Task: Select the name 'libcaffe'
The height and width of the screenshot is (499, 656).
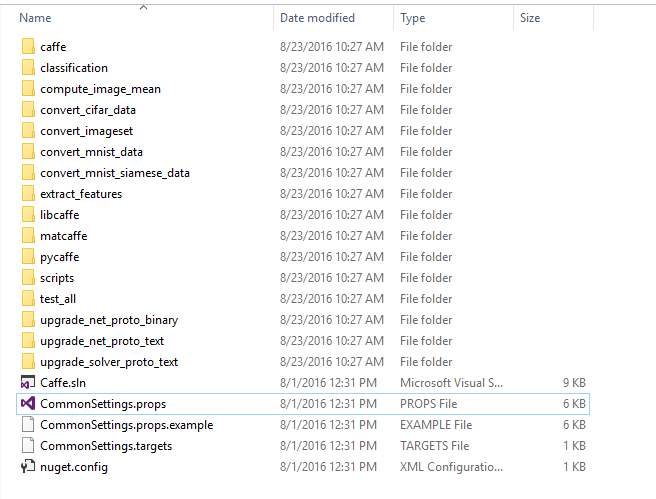Action: [59, 214]
